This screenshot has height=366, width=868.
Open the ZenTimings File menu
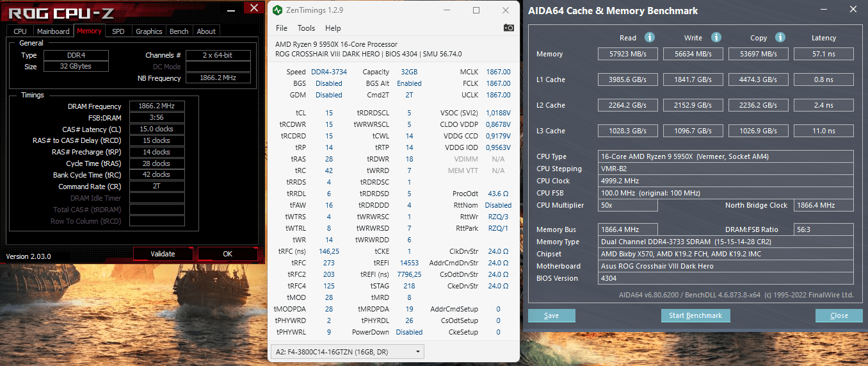[x=282, y=28]
